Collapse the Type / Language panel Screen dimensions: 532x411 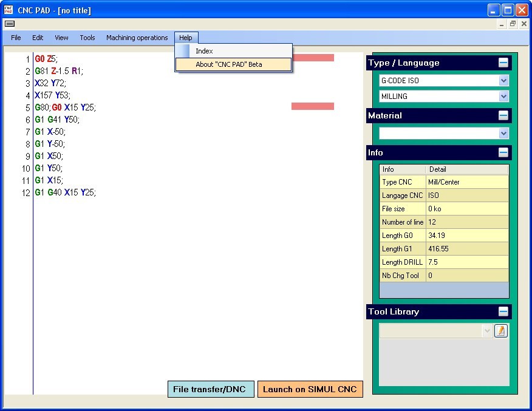(504, 63)
